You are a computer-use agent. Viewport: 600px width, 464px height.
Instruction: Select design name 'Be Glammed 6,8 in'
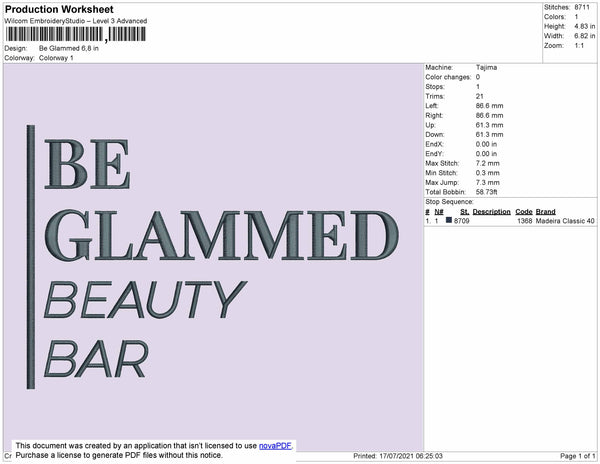69,49
